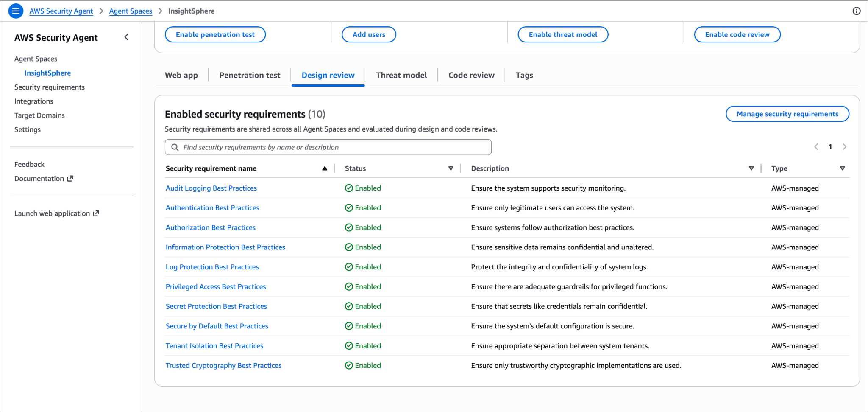Collapse the AWS Security Agent sidebar
The width and height of the screenshot is (868, 412).
(x=126, y=37)
